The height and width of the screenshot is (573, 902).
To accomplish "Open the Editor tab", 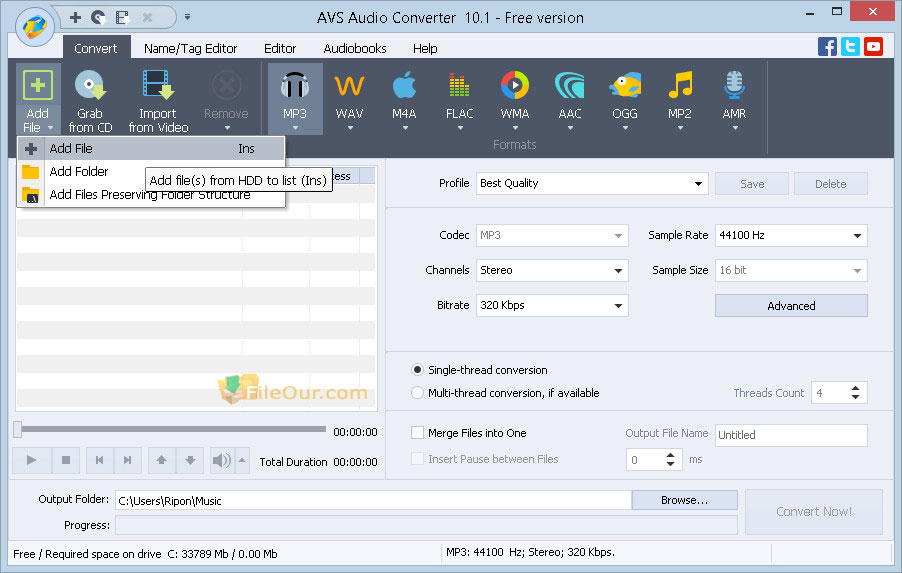I will click(x=280, y=48).
